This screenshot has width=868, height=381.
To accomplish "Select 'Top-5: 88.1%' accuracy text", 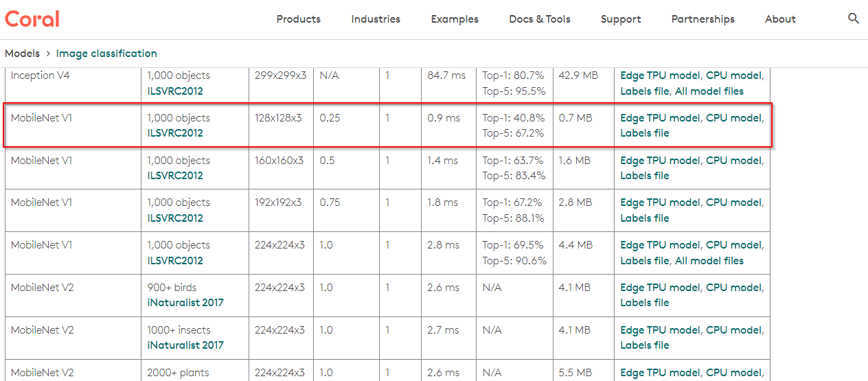I will 513,218.
